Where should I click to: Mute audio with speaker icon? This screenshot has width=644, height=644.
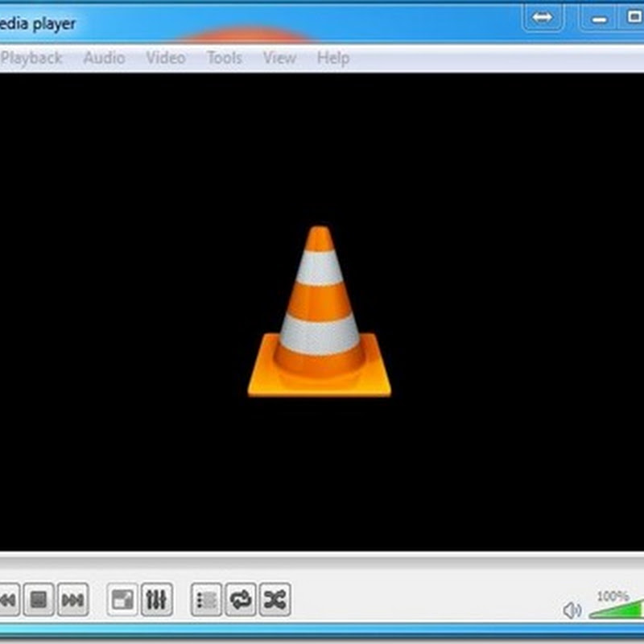tap(572, 610)
